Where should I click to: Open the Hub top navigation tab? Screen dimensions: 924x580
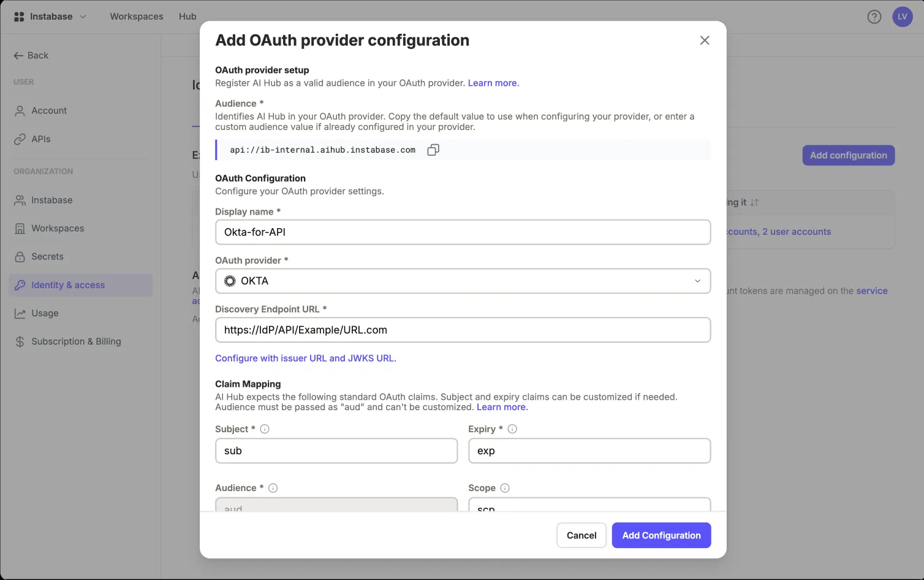(x=187, y=17)
